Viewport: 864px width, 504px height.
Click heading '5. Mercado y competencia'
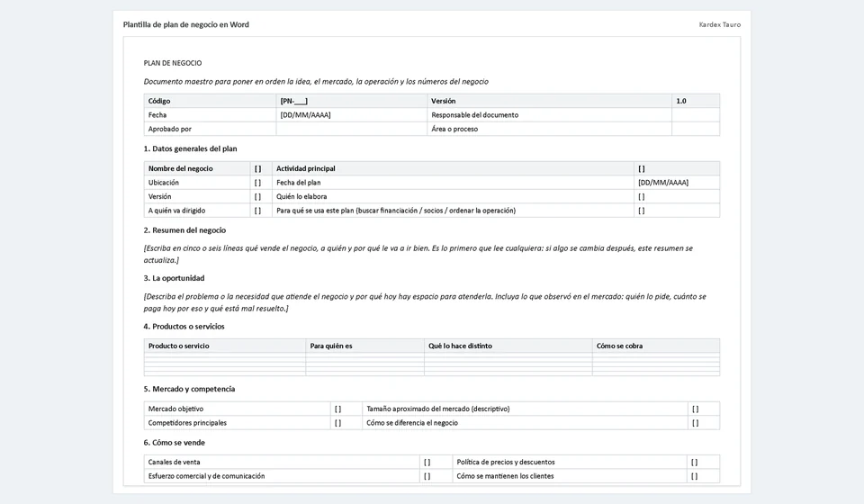[x=189, y=389]
